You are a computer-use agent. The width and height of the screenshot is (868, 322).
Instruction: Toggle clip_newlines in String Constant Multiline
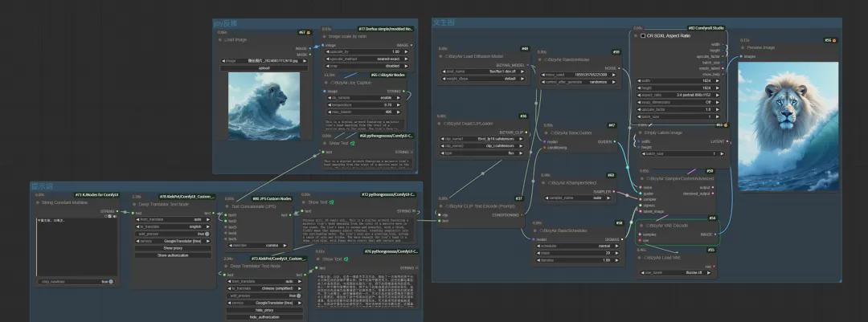coord(78,282)
